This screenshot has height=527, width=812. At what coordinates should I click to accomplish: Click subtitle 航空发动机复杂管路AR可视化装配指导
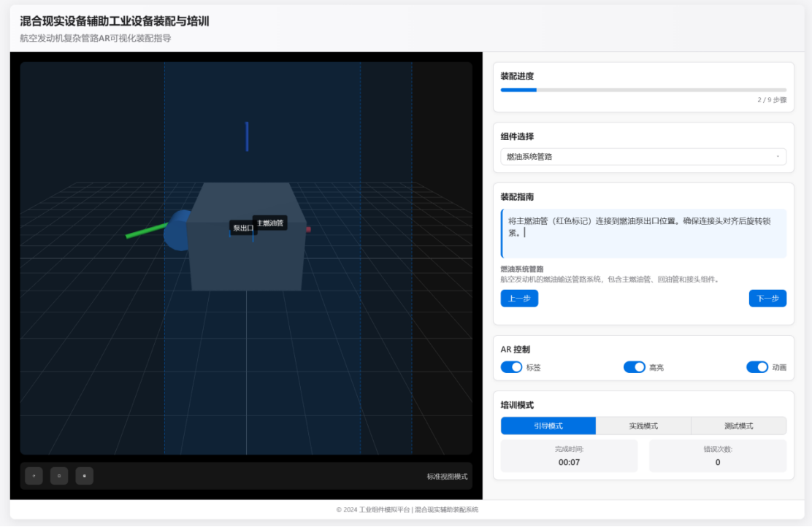95,38
